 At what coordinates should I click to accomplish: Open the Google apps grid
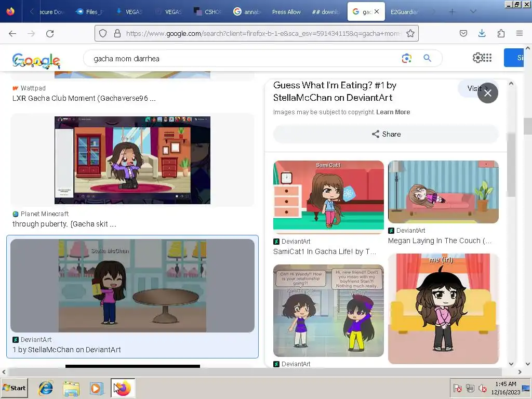tap(487, 58)
